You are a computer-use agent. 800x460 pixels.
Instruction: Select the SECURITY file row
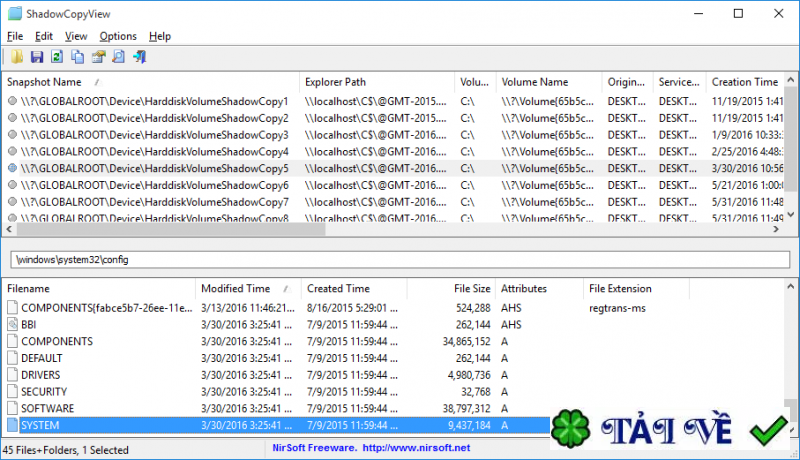393,392
